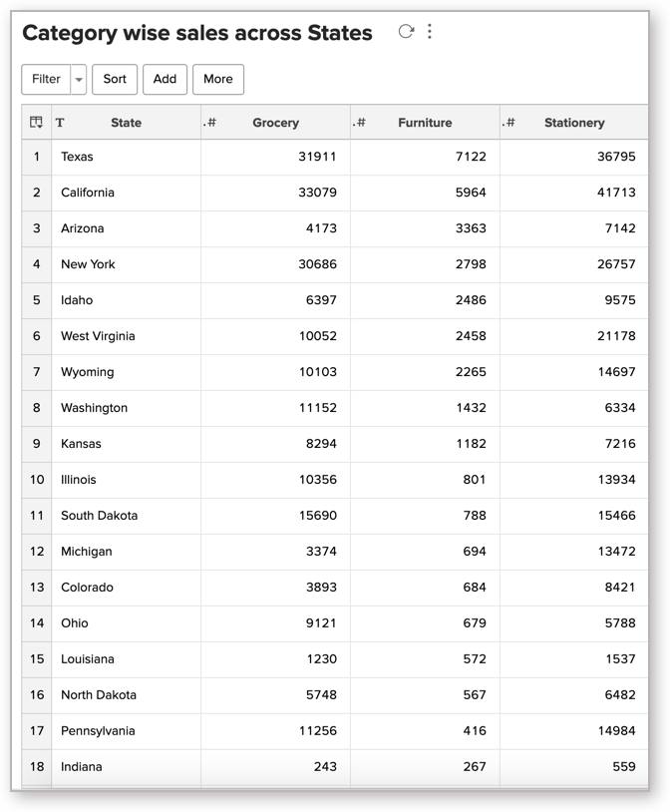Click the title "Category wise sales across States"
This screenshot has height=812, width=670.
pyautogui.click(x=197, y=33)
